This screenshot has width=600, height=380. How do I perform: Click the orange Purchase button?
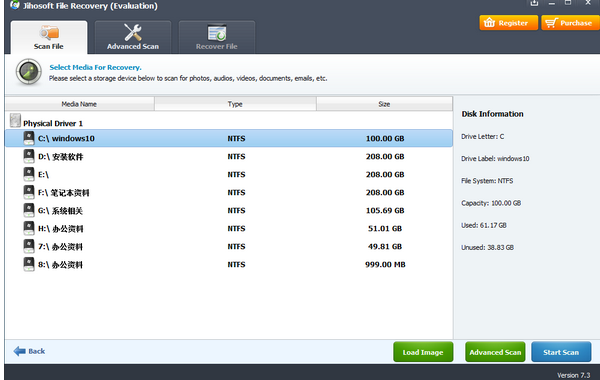(x=570, y=23)
